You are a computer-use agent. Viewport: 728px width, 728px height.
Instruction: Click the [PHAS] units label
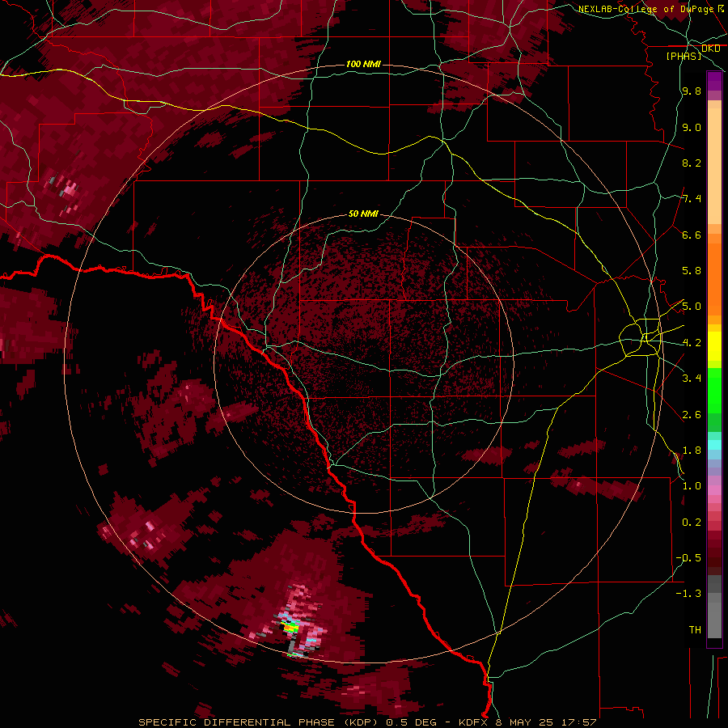pyautogui.click(x=684, y=57)
